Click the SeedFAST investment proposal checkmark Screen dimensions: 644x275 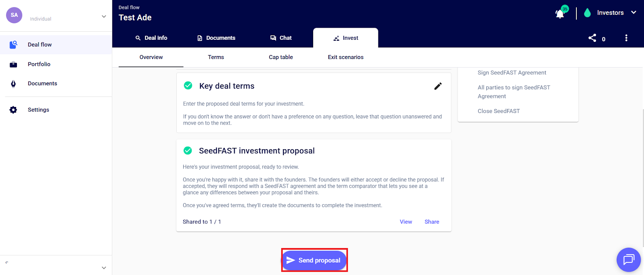coord(188,150)
